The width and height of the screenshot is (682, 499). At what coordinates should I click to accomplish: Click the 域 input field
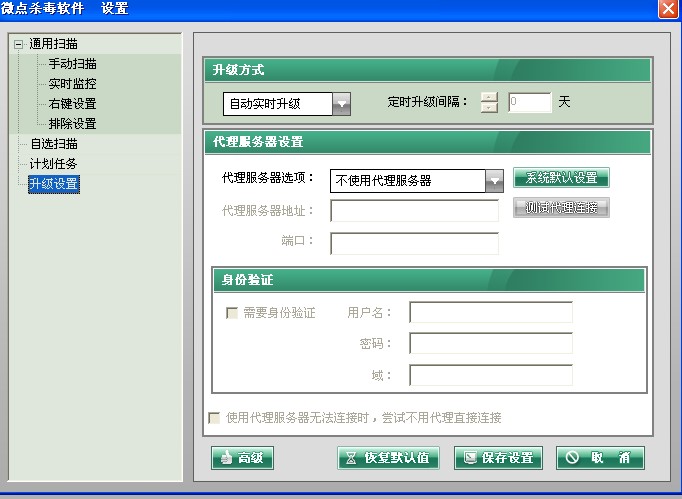(491, 375)
